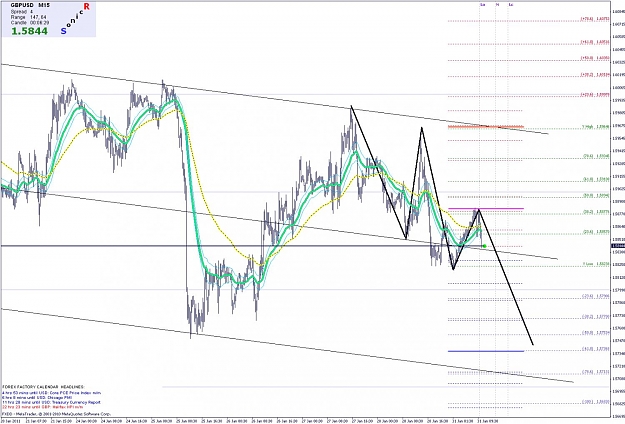Select the Treasury Currency Report headline
625x424 pixels.
[51, 402]
